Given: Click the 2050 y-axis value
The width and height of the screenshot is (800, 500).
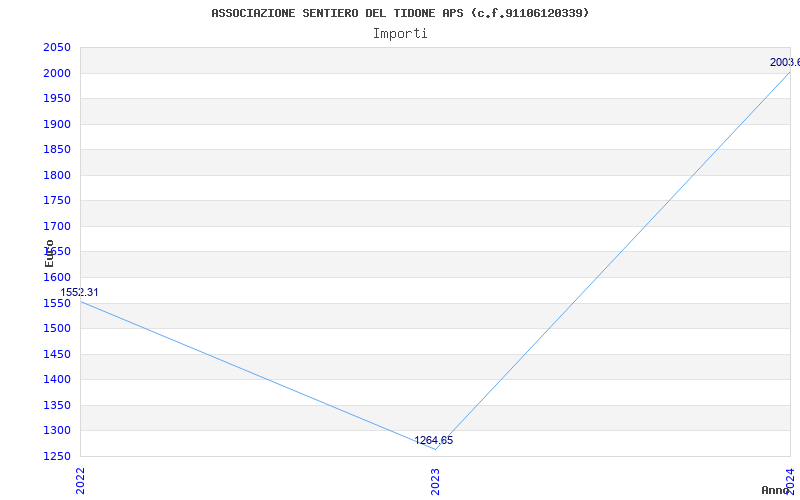Looking at the screenshot, I should [x=57, y=47].
